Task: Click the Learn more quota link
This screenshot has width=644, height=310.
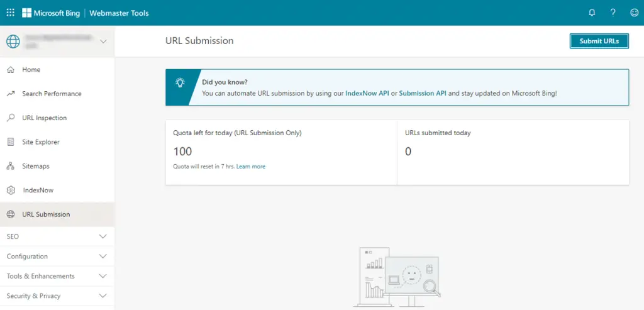Action: (251, 166)
